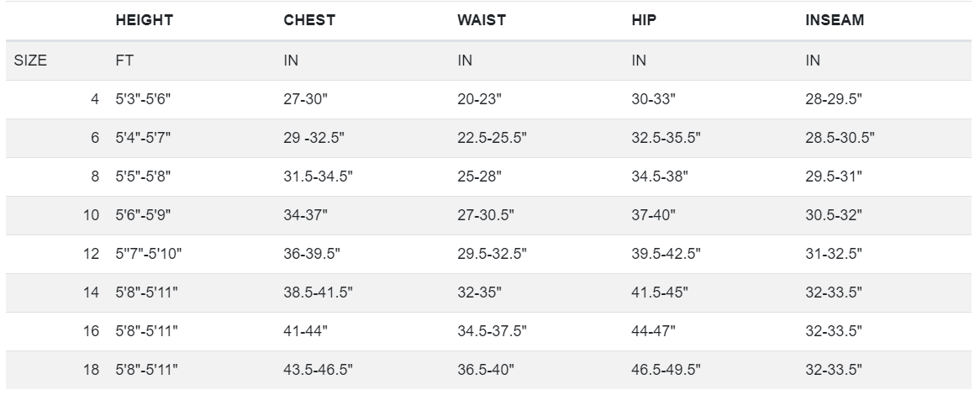The width and height of the screenshot is (980, 411).
Task: Select the FT unit cell under HEIGHT
Action: [x=124, y=61]
